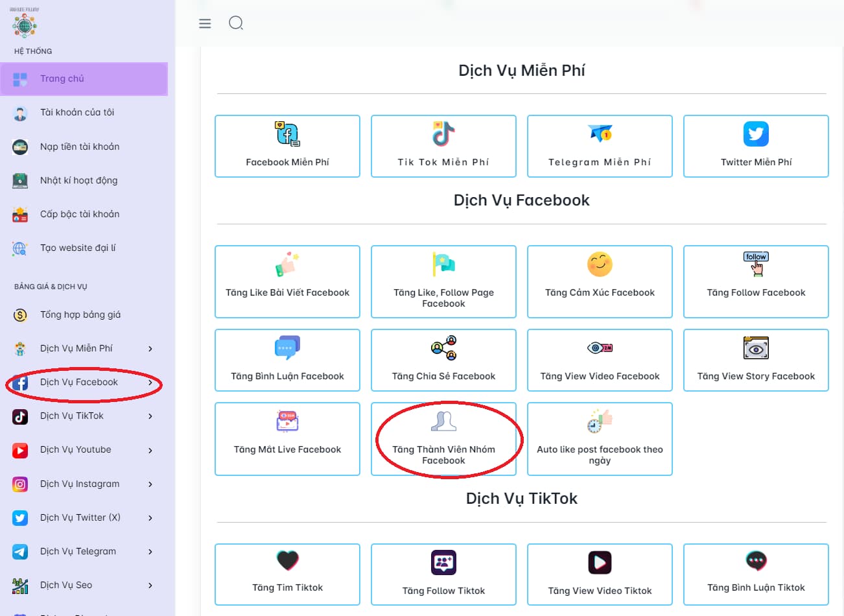Click the Cấp bậc tài khoản icon

(20, 214)
